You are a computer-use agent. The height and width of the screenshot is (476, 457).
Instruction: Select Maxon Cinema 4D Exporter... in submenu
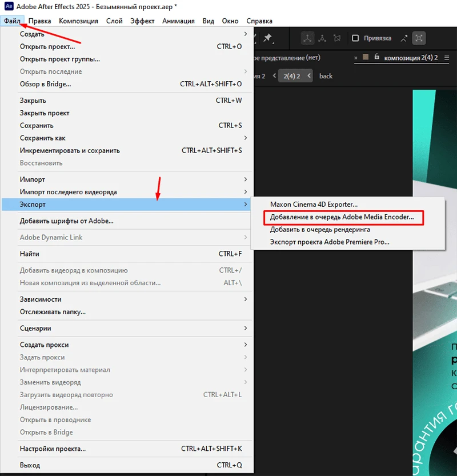click(x=348, y=205)
